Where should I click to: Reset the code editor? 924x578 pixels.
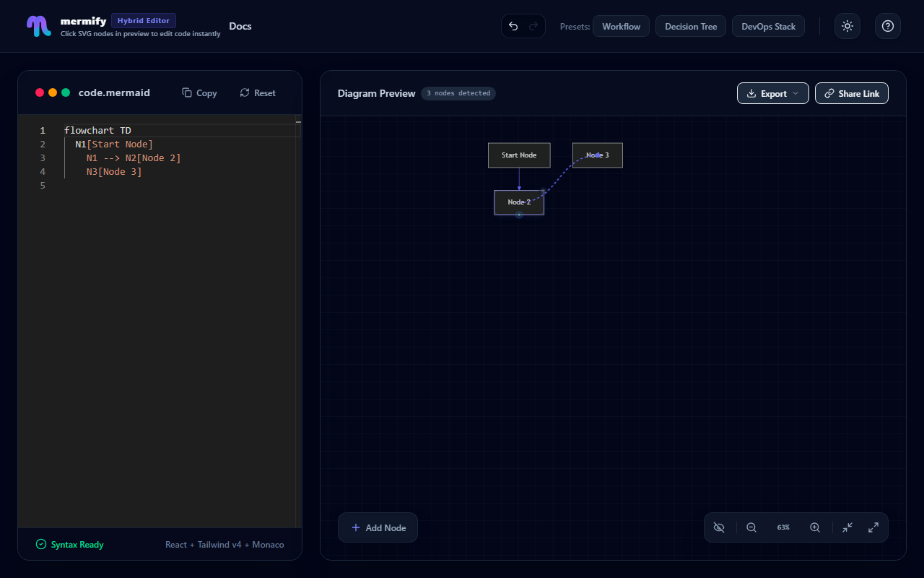coord(258,92)
